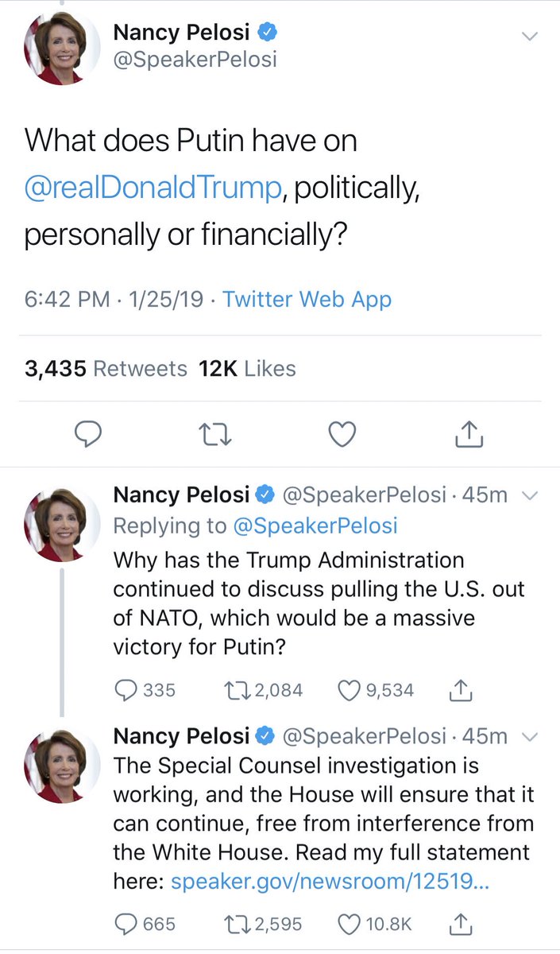Like the Special Counsel tweet
This screenshot has width=560, height=954.
point(350,924)
